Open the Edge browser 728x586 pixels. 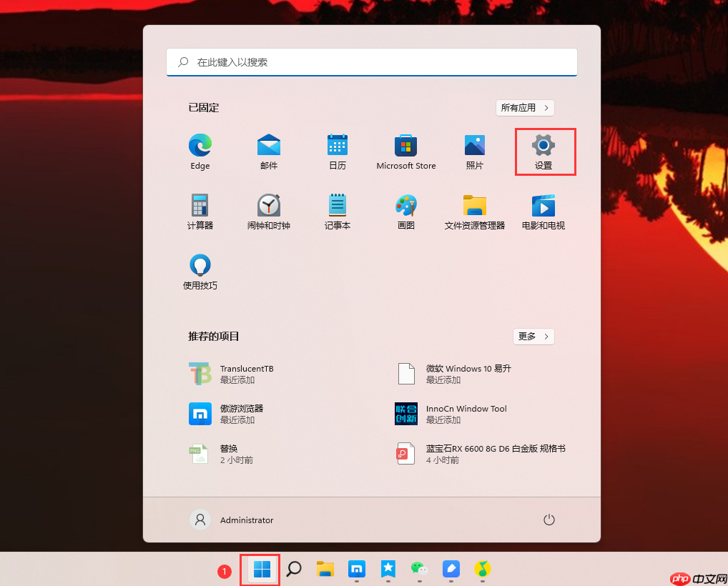[x=200, y=145]
